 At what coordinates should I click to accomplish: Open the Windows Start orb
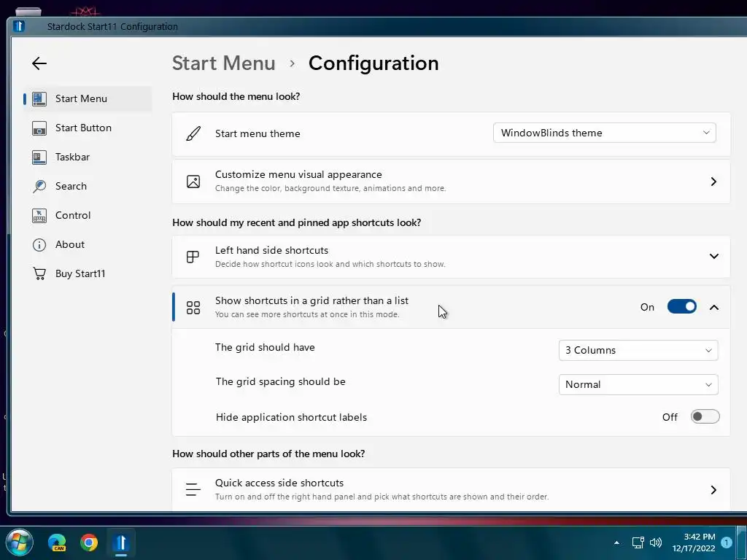point(19,542)
